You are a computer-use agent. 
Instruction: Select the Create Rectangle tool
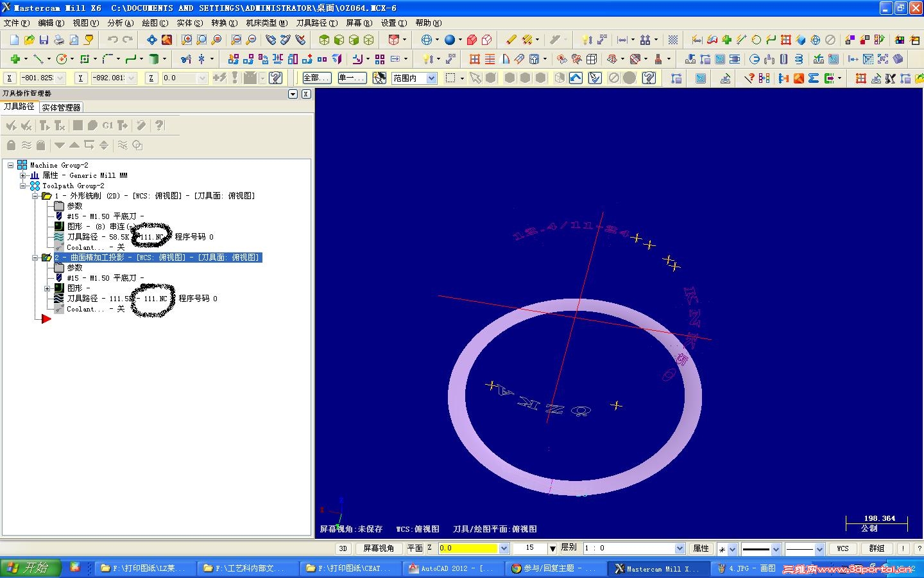84,59
